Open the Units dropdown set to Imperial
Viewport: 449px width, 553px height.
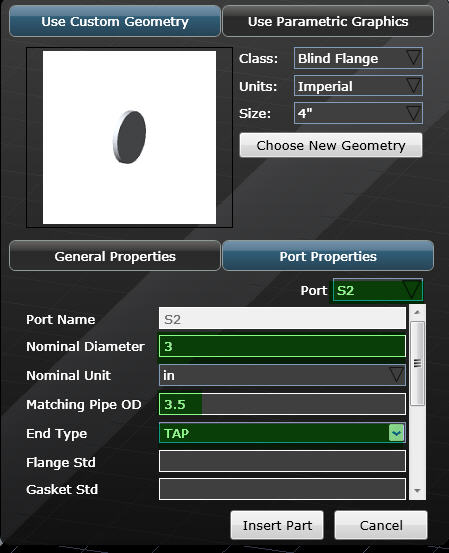(x=358, y=86)
